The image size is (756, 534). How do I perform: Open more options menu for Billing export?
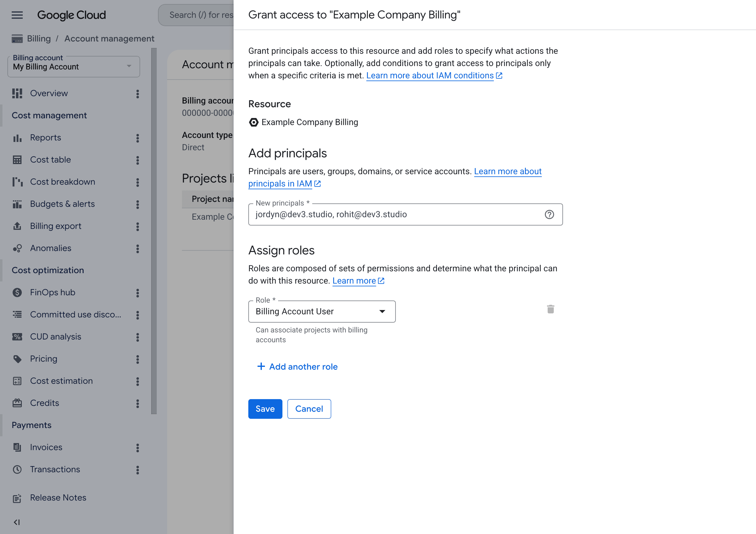point(138,227)
